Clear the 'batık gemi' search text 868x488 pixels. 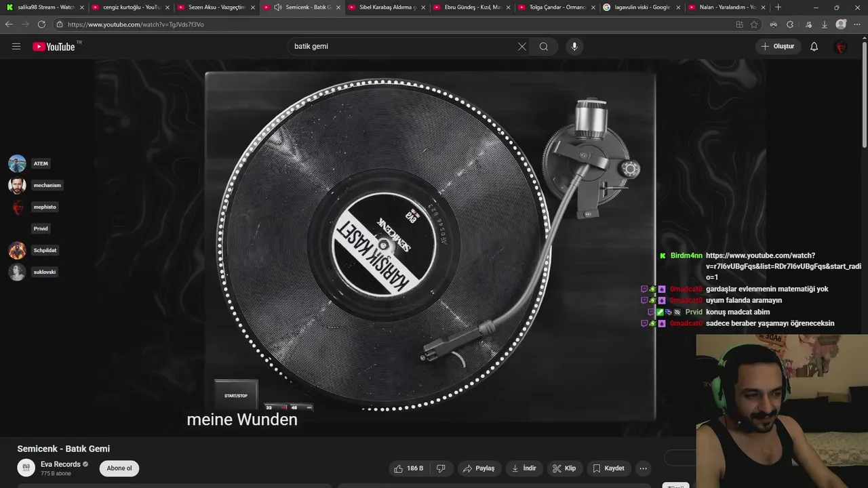pos(522,47)
